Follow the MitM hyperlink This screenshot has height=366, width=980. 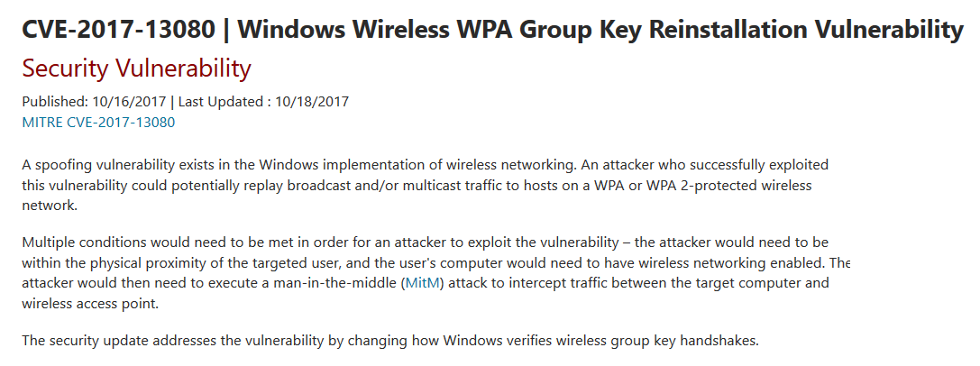424,283
